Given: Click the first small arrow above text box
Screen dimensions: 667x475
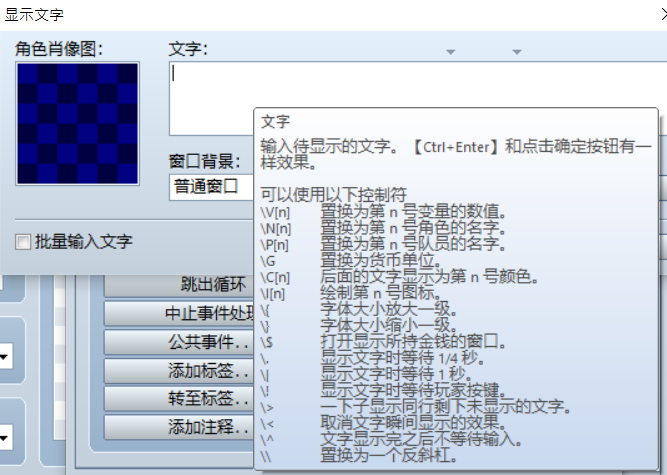Looking at the screenshot, I should (450, 52).
